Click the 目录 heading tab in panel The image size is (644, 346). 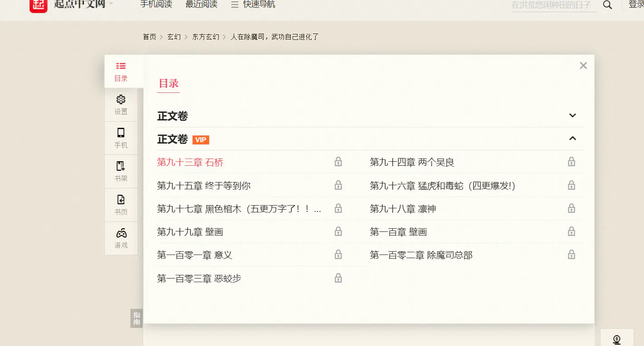168,84
